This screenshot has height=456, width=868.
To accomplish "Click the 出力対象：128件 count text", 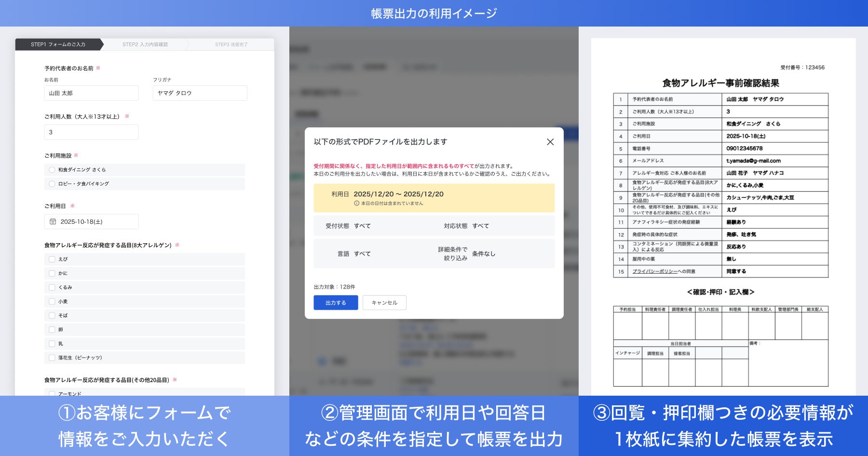I will pyautogui.click(x=334, y=287).
